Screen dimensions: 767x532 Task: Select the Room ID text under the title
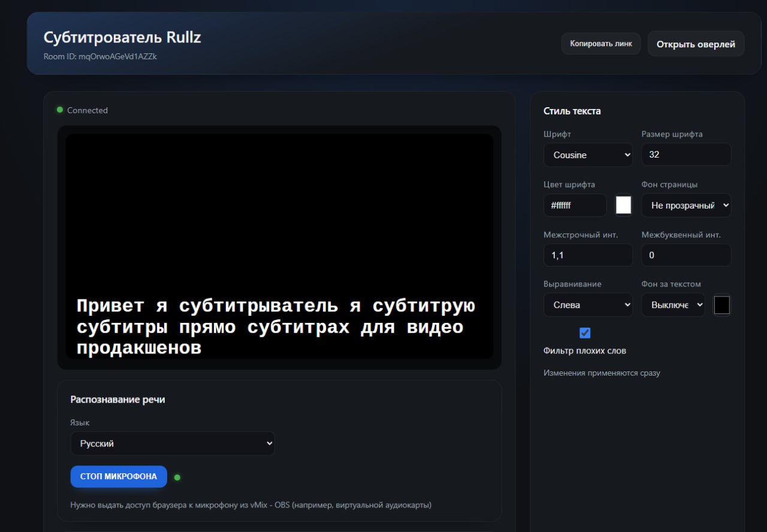pyautogui.click(x=100, y=56)
